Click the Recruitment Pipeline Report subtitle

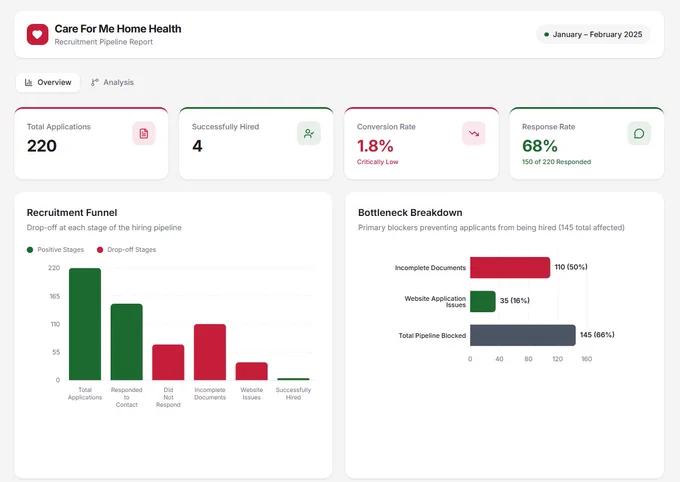(104, 42)
